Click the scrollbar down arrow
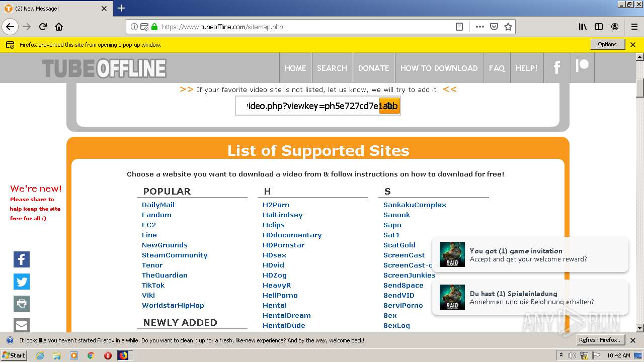 tap(640, 328)
